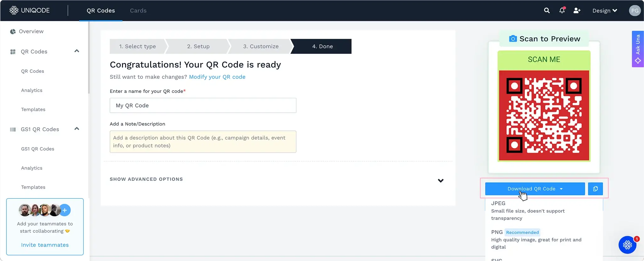
Task: Switch to the QR Codes top tab
Action: (x=101, y=10)
